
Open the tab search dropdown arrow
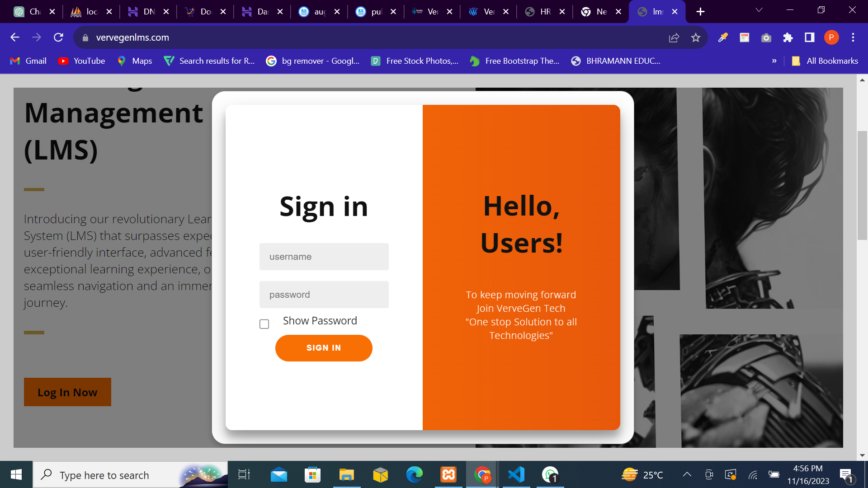coord(759,10)
